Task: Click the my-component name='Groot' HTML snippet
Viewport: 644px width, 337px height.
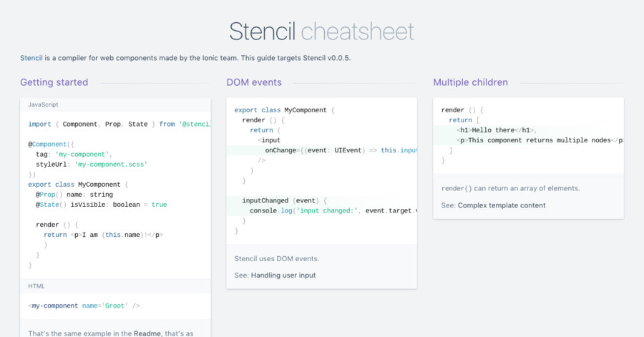Action: pos(84,306)
